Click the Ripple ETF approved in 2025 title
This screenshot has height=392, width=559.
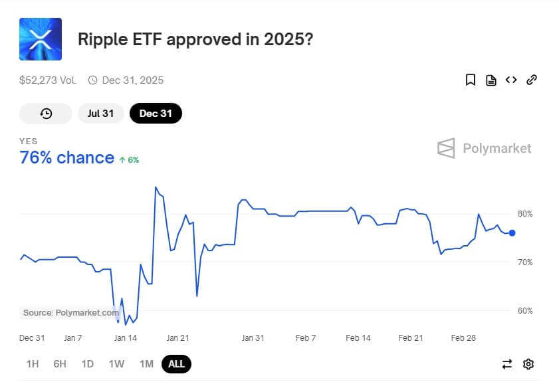coord(195,39)
